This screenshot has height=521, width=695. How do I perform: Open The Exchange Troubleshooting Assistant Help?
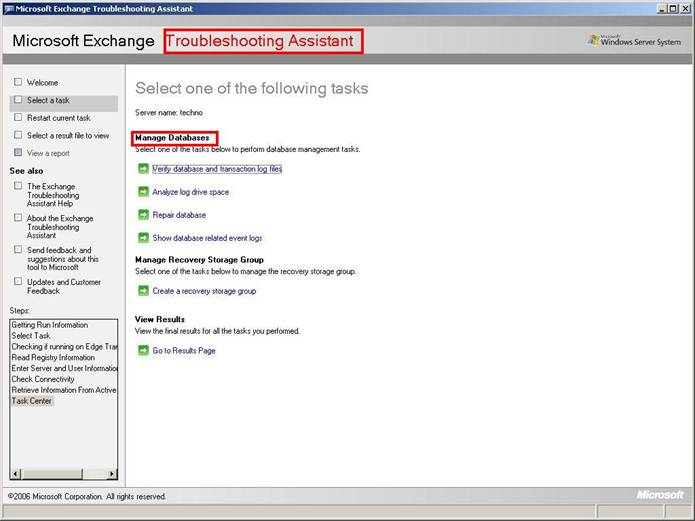tap(53, 195)
